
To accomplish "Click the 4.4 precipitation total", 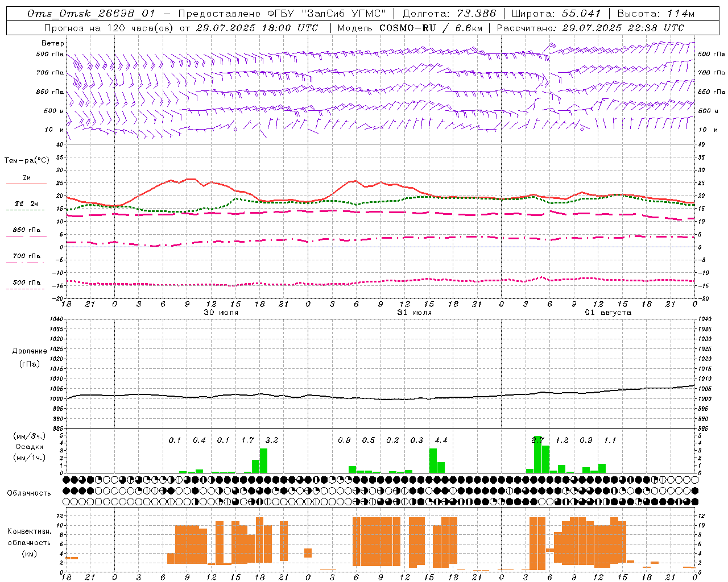I will [x=441, y=440].
